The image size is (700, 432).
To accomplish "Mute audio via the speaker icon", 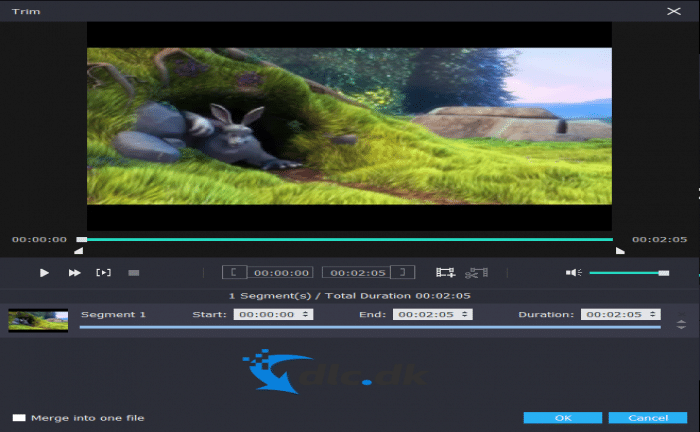I will (x=573, y=272).
